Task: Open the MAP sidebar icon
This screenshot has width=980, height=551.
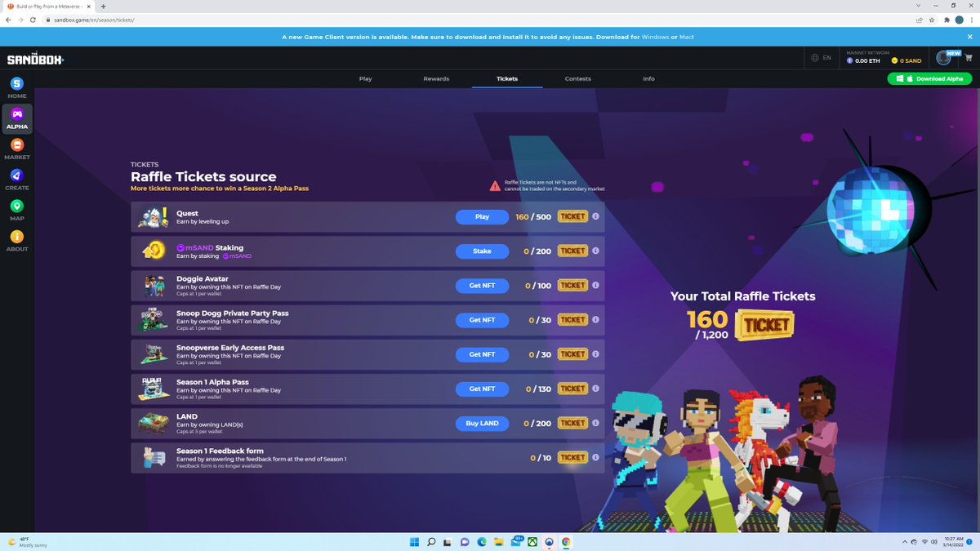Action: (x=16, y=210)
